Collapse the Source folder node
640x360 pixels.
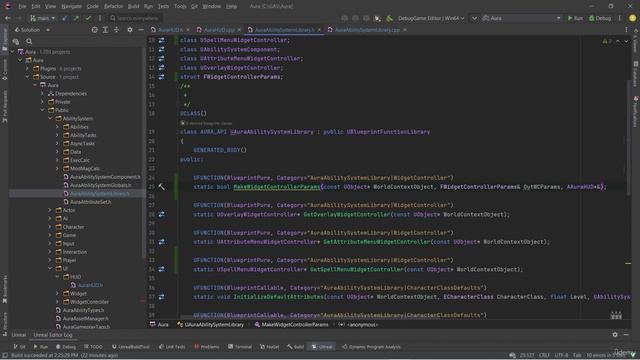pos(27,77)
